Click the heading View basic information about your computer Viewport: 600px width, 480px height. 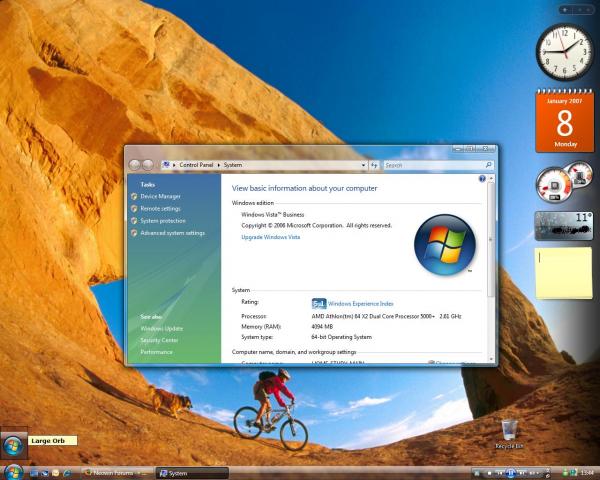[304, 188]
